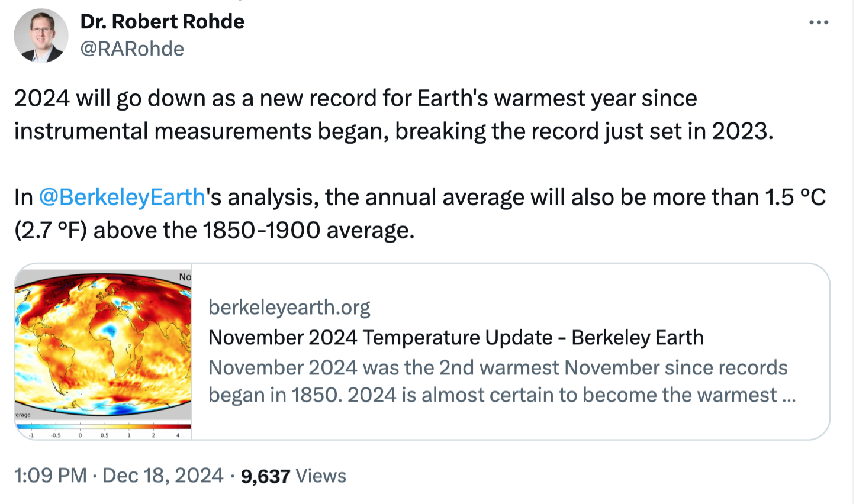Click the word "Views" beside the count
Image resolution: width=856 pixels, height=504 pixels.
320,476
